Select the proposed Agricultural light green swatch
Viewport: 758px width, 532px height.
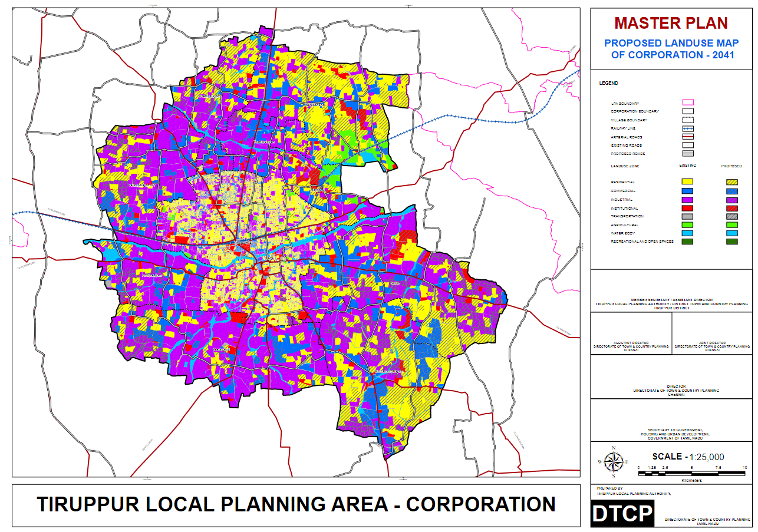point(731,224)
